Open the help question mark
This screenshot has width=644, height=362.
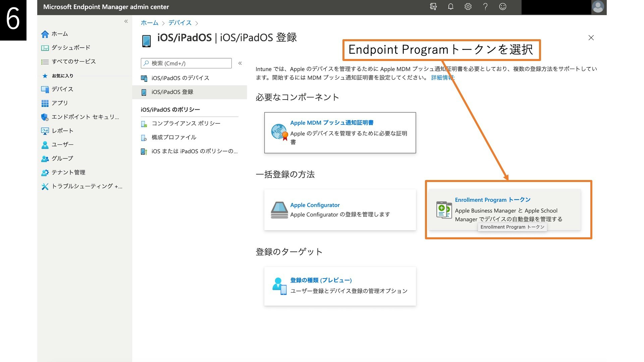(485, 7)
